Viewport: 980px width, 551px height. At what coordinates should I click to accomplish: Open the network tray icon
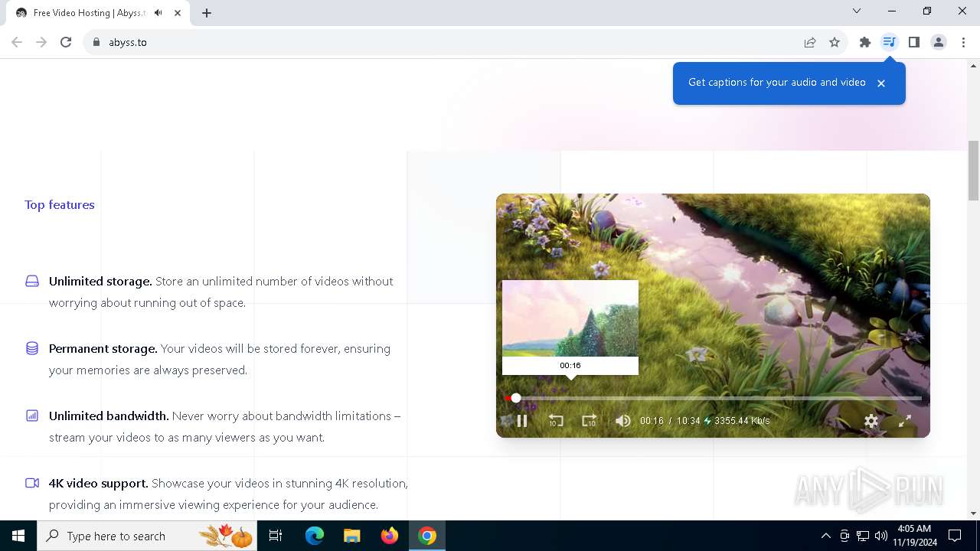pos(863,536)
